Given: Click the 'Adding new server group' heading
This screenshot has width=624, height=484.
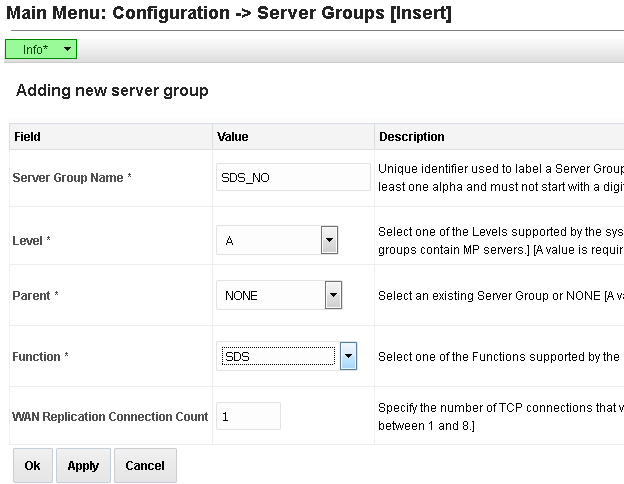Looking at the screenshot, I should pyautogui.click(x=112, y=91).
